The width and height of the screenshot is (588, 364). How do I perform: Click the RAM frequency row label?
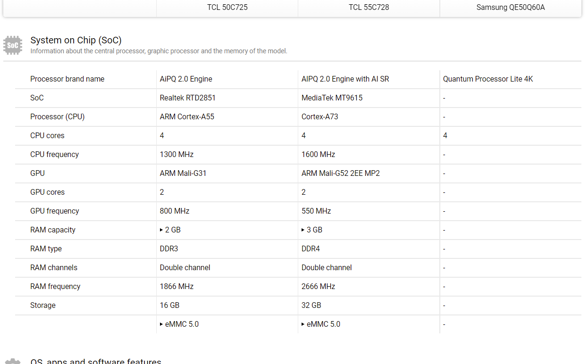55,287
